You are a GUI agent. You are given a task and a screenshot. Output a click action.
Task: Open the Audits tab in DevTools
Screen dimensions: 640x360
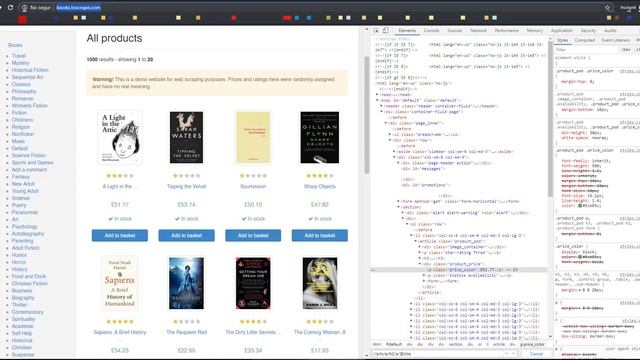(x=610, y=31)
